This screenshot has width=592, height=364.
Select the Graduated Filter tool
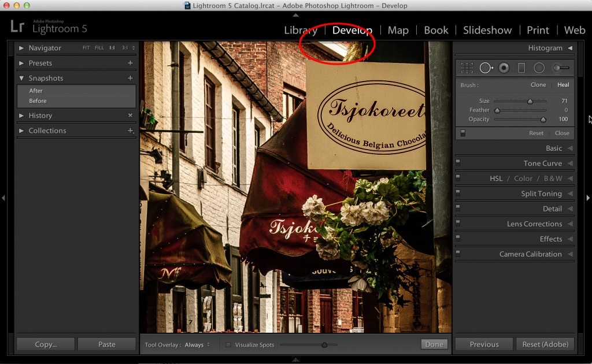point(521,68)
